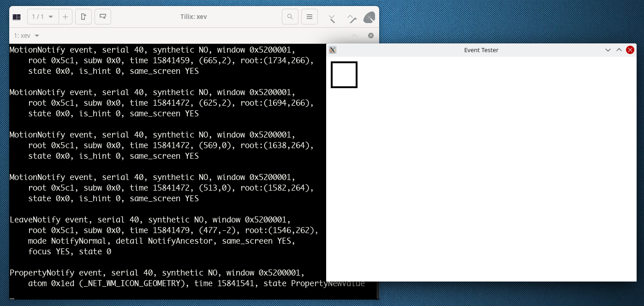Click the "Event Tester" title bar

[x=481, y=50]
